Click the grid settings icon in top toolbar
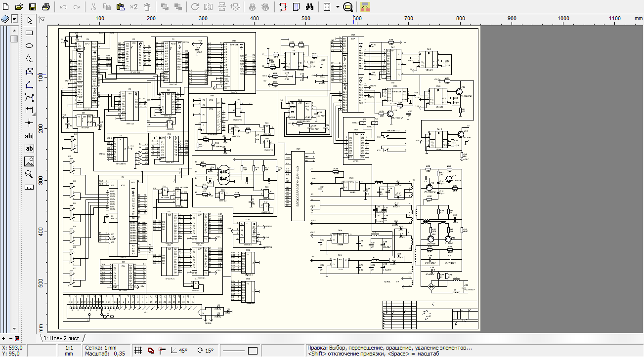The width and height of the screenshot is (644, 357). [327, 7]
